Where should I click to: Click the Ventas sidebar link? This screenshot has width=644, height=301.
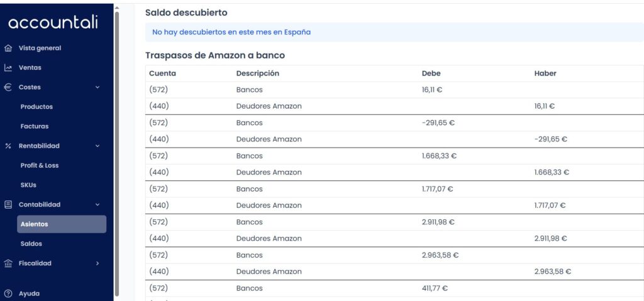point(30,68)
